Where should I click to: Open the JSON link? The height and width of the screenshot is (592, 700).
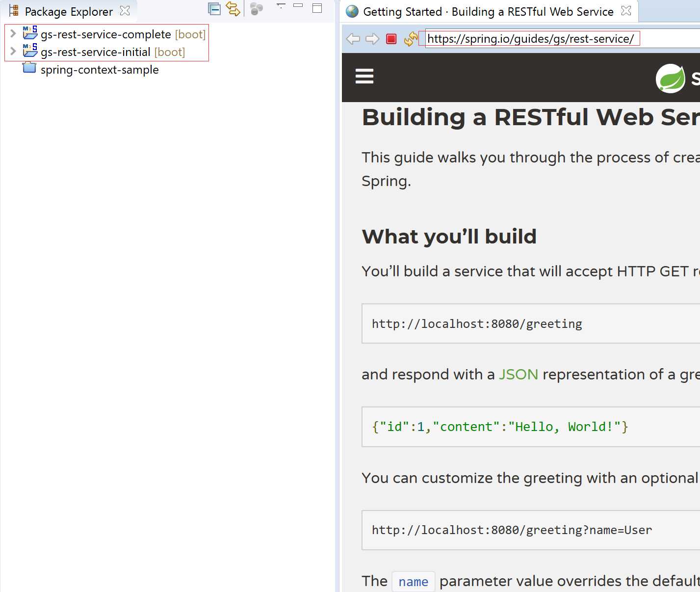519,375
